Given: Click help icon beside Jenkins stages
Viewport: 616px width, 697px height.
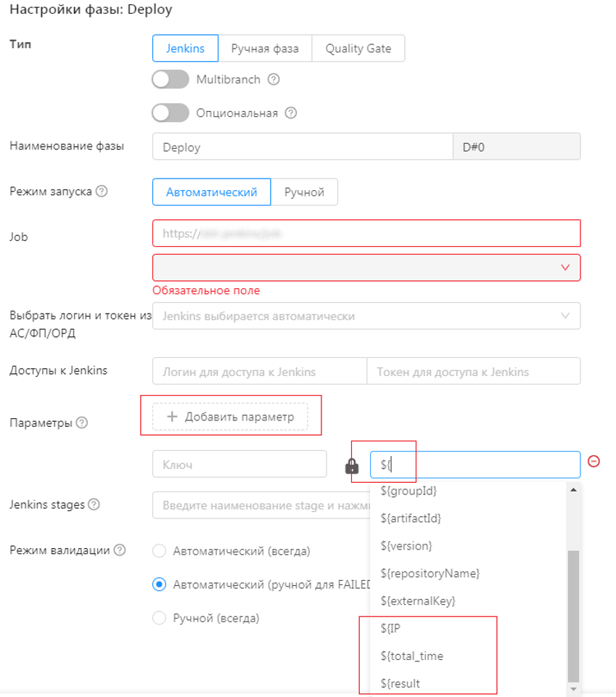Looking at the screenshot, I should [x=94, y=505].
